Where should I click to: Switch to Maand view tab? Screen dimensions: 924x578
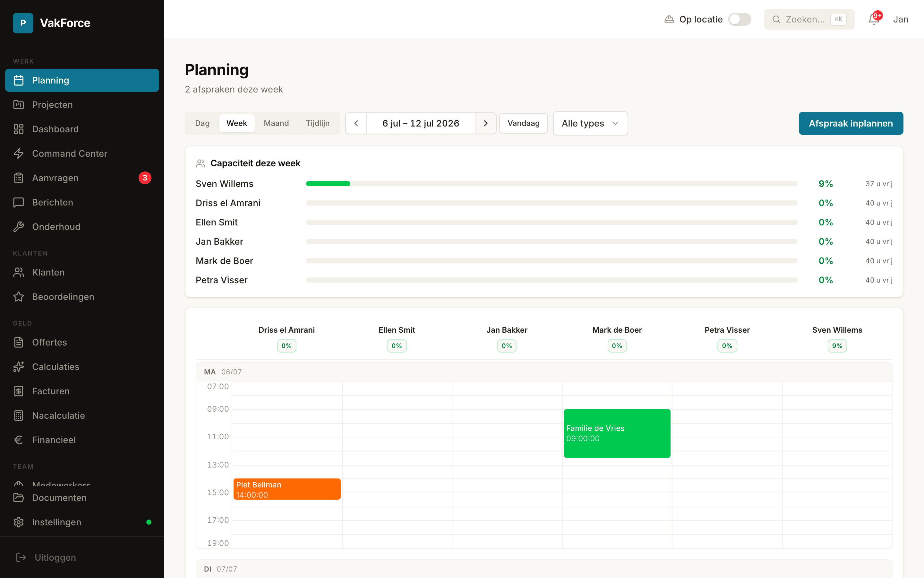[277, 124]
